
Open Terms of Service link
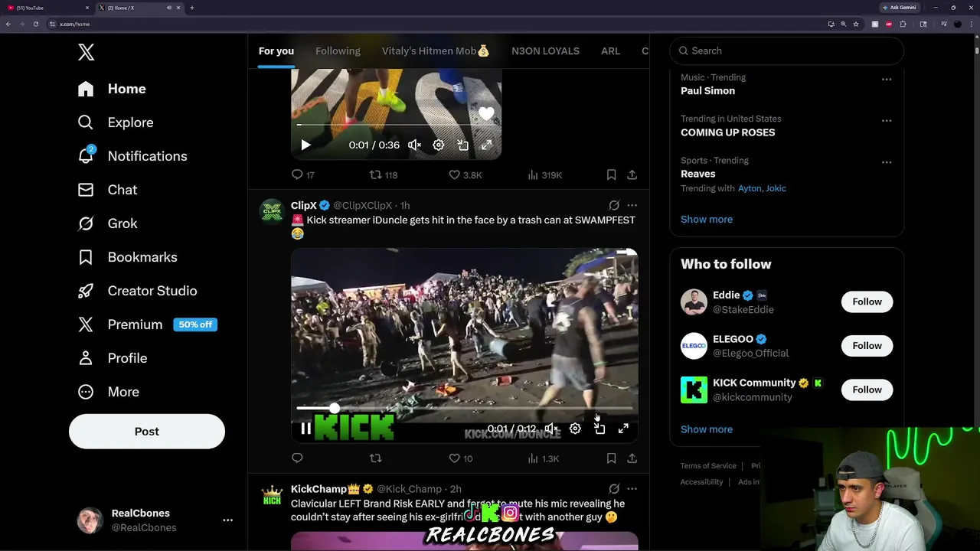click(708, 465)
